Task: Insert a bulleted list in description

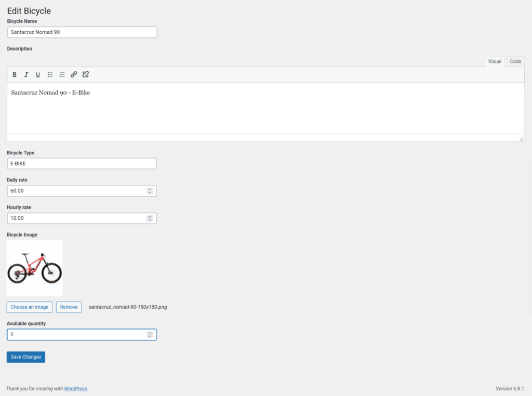Action: coord(50,75)
